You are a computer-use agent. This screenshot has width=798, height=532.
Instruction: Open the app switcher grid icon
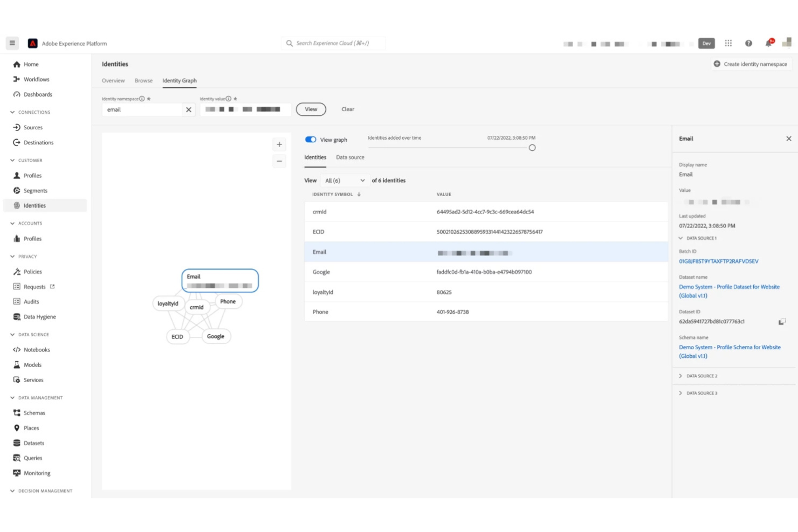728,43
